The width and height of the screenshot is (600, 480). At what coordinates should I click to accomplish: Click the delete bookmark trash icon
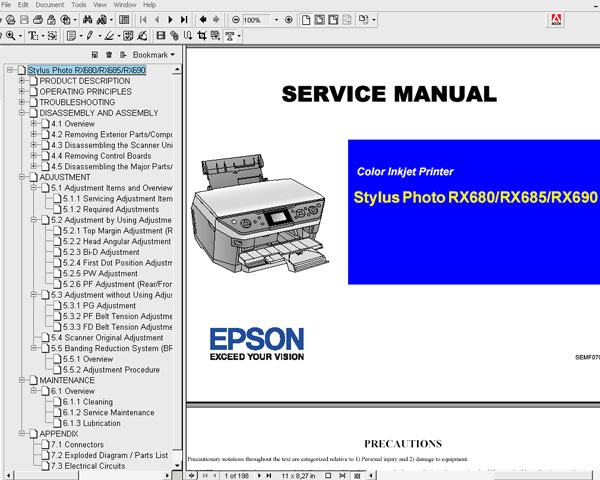click(x=109, y=55)
